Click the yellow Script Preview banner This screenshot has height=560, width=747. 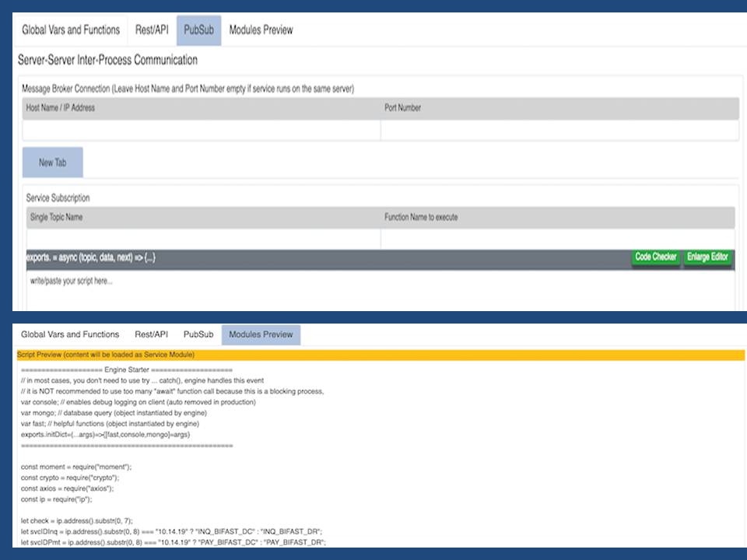coord(375,355)
